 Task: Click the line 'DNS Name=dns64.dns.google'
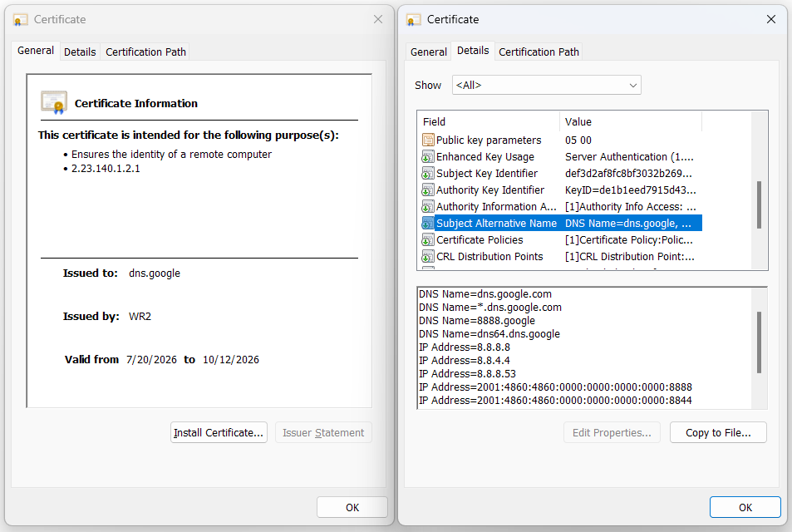pos(489,333)
